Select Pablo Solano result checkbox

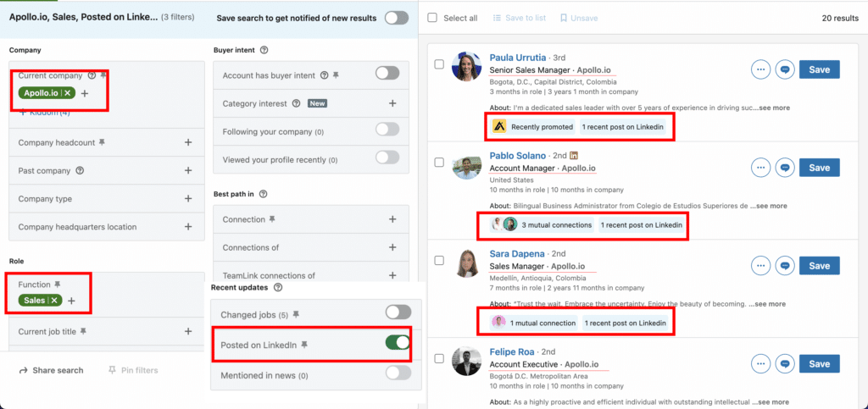439,163
